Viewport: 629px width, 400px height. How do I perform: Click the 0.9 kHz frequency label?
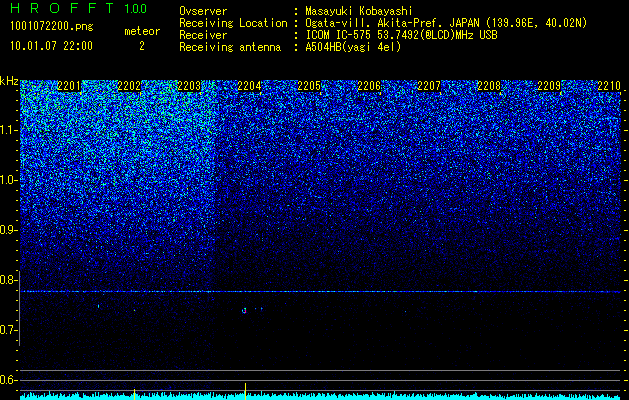[7, 230]
